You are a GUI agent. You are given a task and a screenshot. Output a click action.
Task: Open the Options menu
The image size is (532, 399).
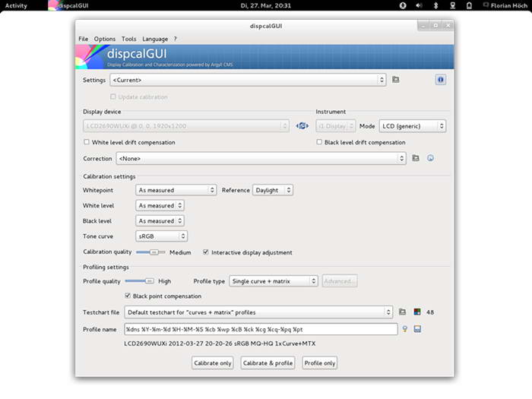[105, 39]
